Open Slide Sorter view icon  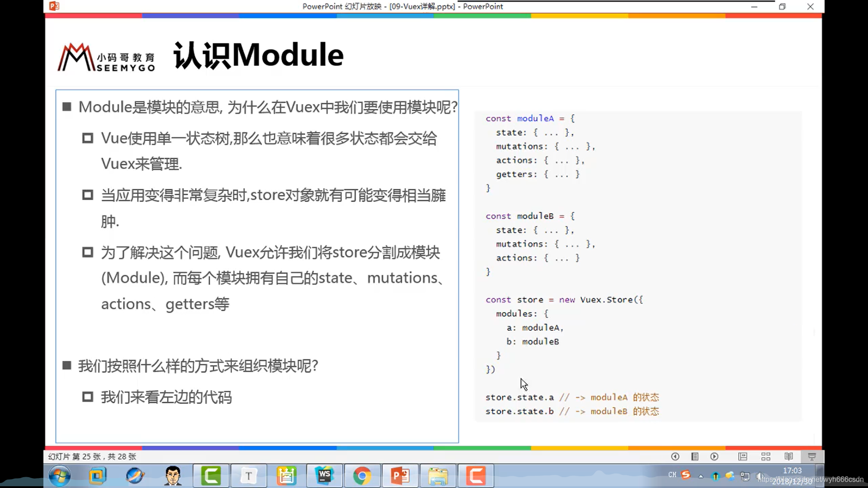point(766,456)
